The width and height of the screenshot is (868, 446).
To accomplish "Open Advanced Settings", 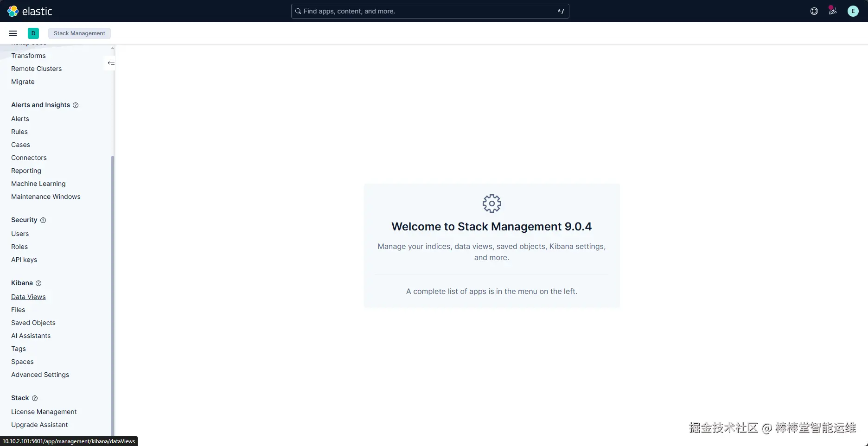I will point(40,375).
